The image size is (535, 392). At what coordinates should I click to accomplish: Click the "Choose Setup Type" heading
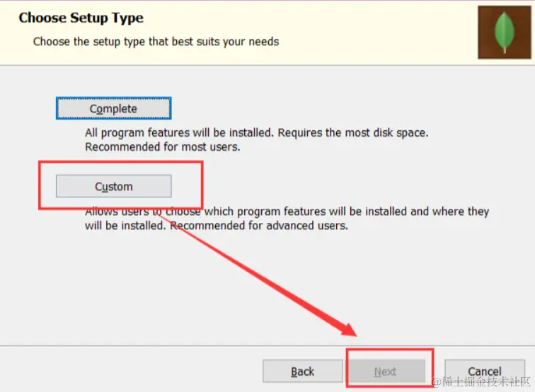81,18
